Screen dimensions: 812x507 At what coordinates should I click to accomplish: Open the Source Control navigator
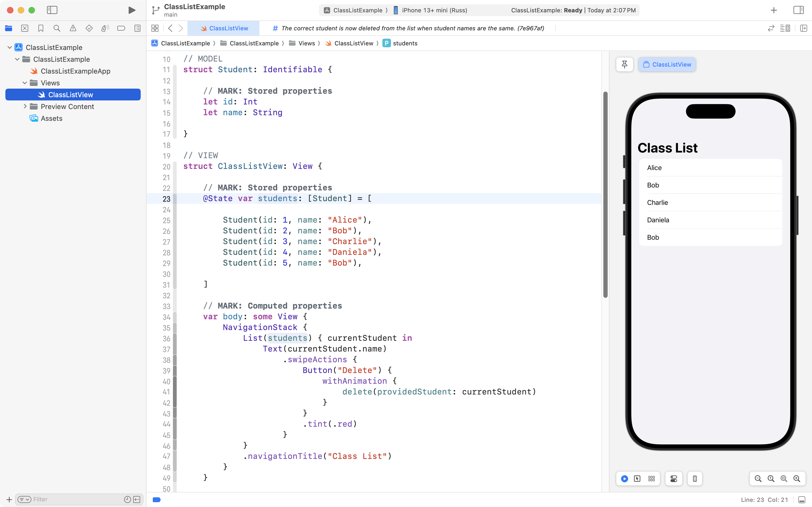click(24, 28)
